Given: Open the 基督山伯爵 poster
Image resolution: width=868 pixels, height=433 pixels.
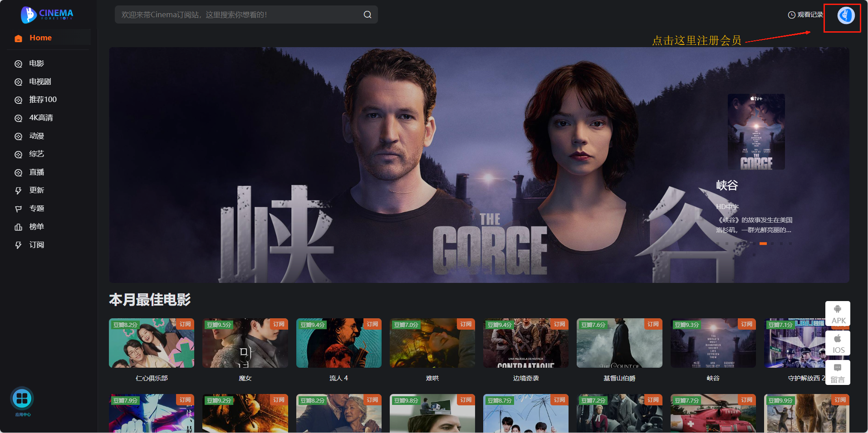Looking at the screenshot, I should click(x=619, y=343).
